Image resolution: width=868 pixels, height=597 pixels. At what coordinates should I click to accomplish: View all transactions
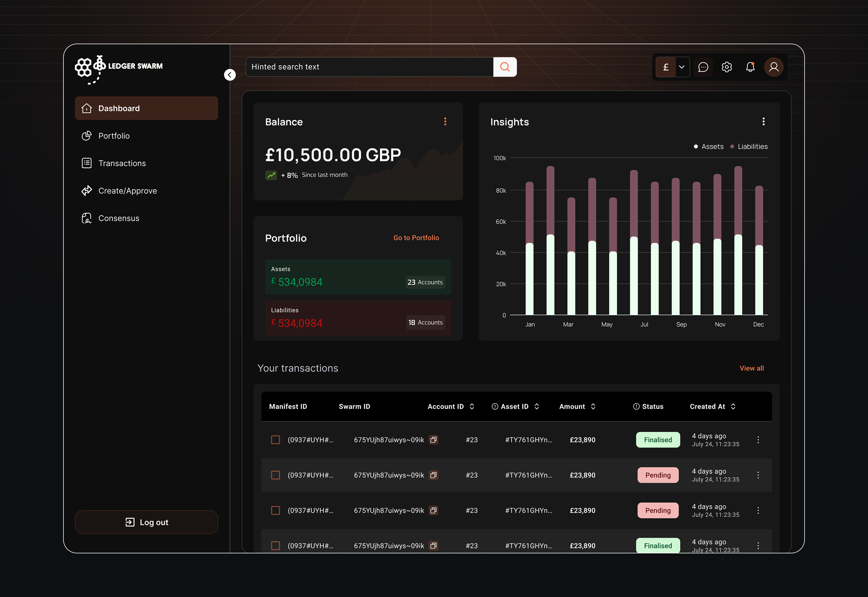point(751,368)
